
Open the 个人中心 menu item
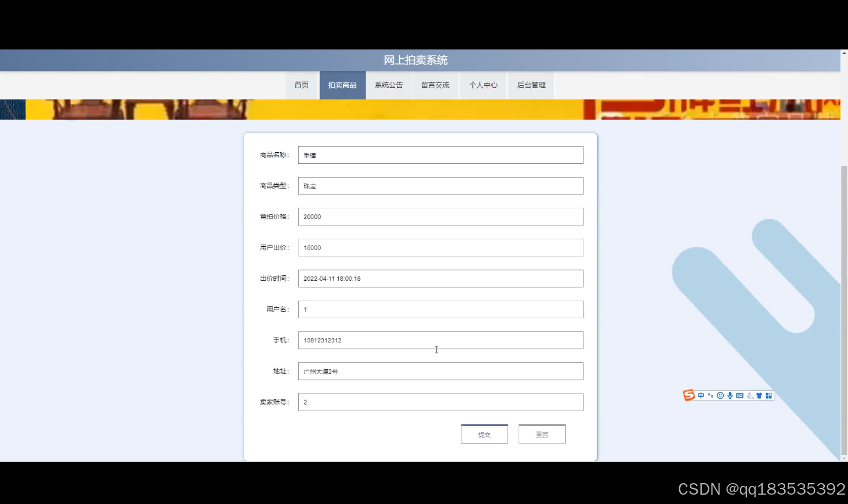point(483,85)
